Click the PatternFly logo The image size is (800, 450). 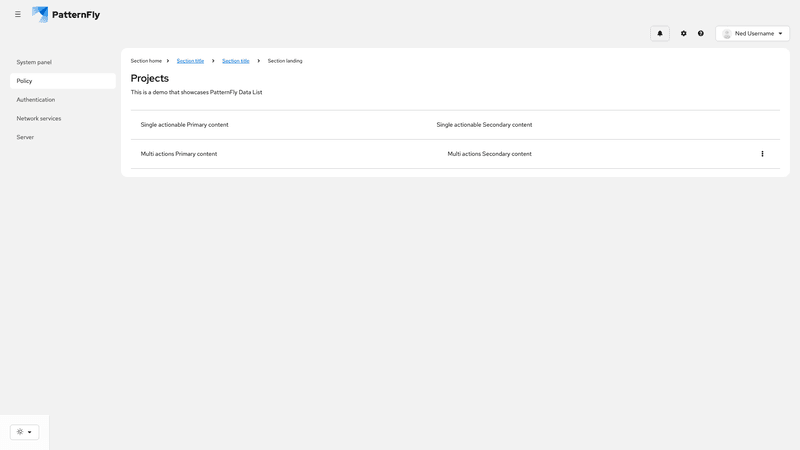(66, 14)
